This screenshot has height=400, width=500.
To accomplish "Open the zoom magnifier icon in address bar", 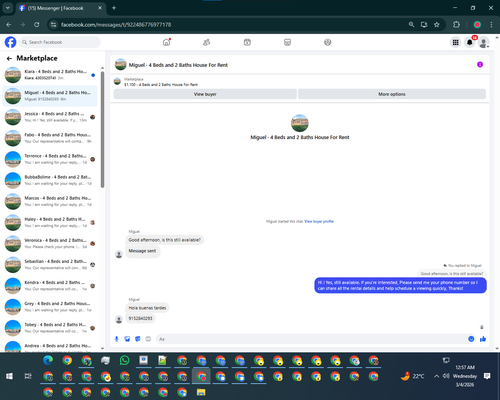I will coord(411,25).
